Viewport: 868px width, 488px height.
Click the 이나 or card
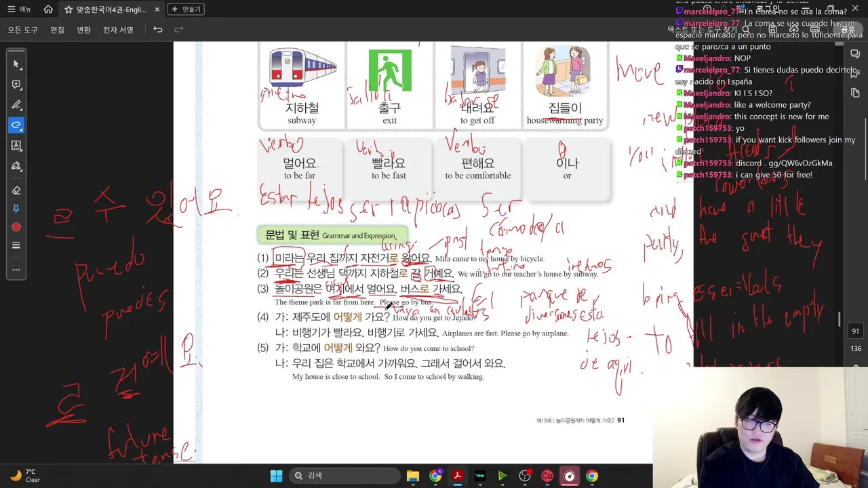pos(567,169)
